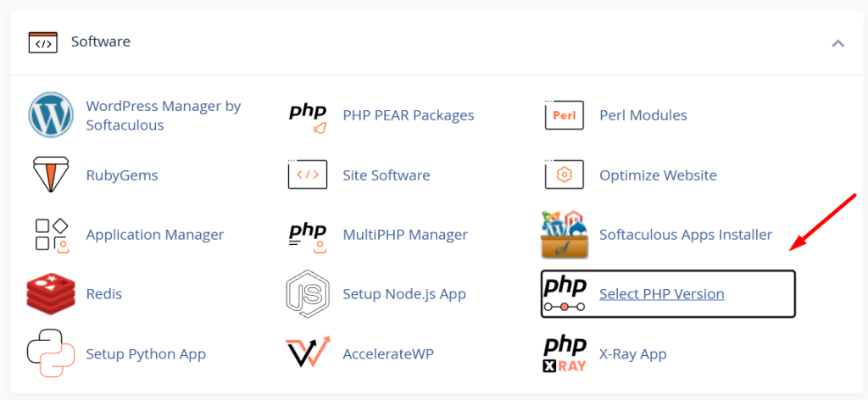The height and width of the screenshot is (400, 868).
Task: Click the RubyGems gem icon
Action: (x=50, y=175)
